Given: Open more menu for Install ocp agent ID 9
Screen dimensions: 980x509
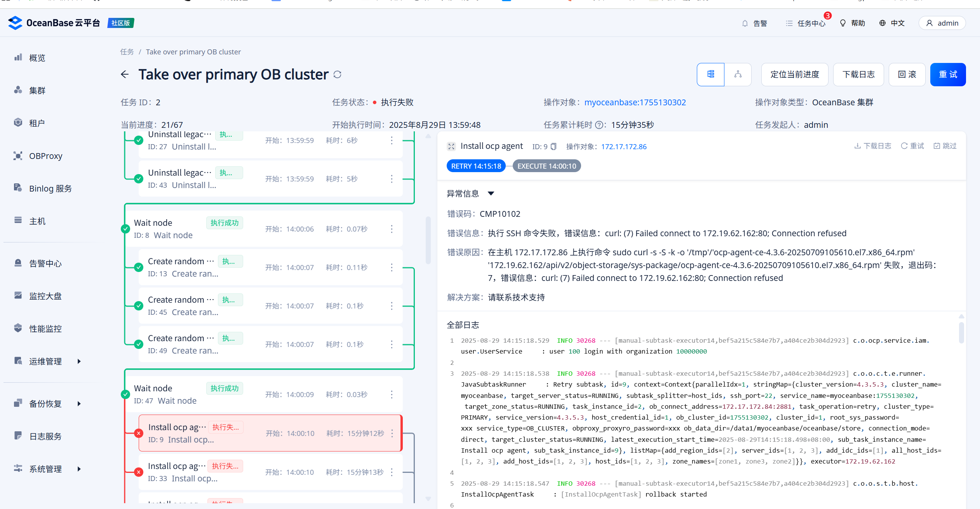Looking at the screenshot, I should tap(392, 433).
